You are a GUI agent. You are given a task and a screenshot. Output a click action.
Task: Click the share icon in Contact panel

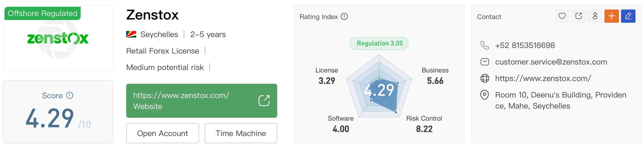[x=578, y=16]
